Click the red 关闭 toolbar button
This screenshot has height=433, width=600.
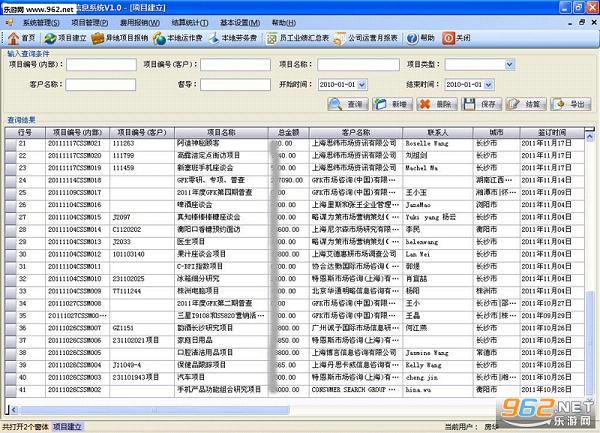tap(456, 38)
